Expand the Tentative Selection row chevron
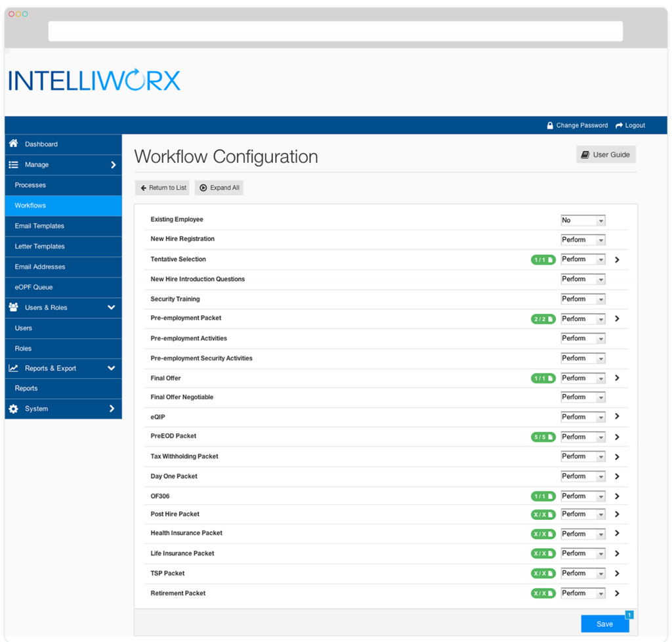The width and height of the screenshot is (672, 642). pyautogui.click(x=617, y=260)
